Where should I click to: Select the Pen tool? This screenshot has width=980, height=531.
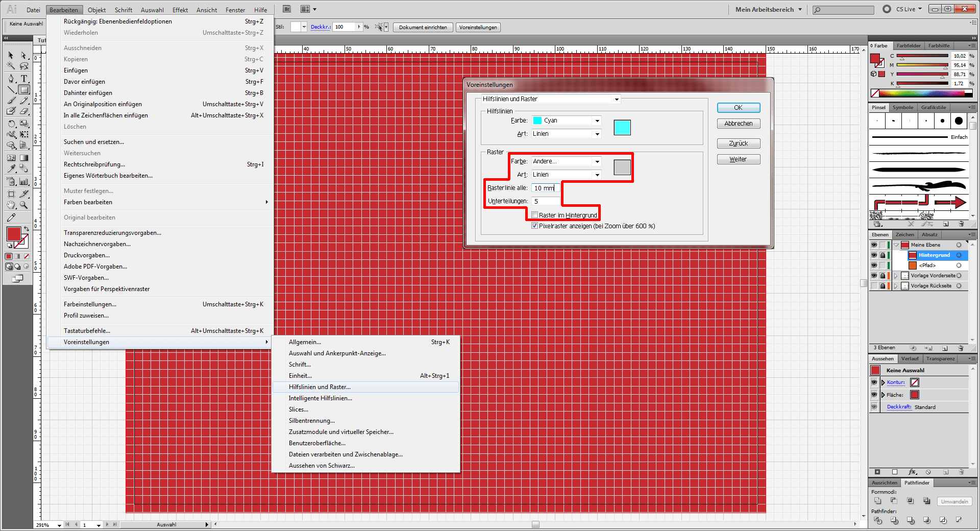[x=11, y=79]
